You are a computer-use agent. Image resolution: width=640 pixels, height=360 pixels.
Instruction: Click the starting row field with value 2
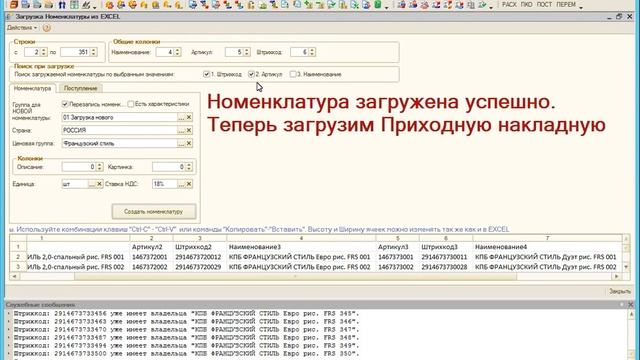click(32, 52)
